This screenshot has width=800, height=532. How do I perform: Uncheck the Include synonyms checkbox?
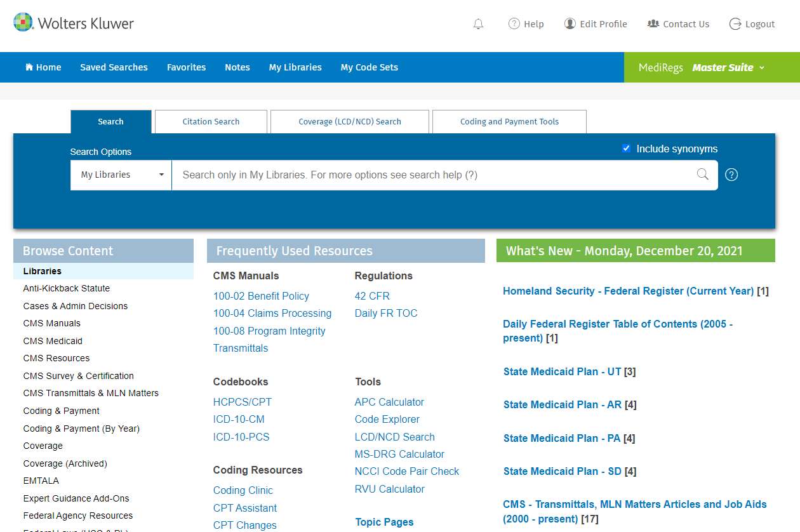[x=627, y=149]
